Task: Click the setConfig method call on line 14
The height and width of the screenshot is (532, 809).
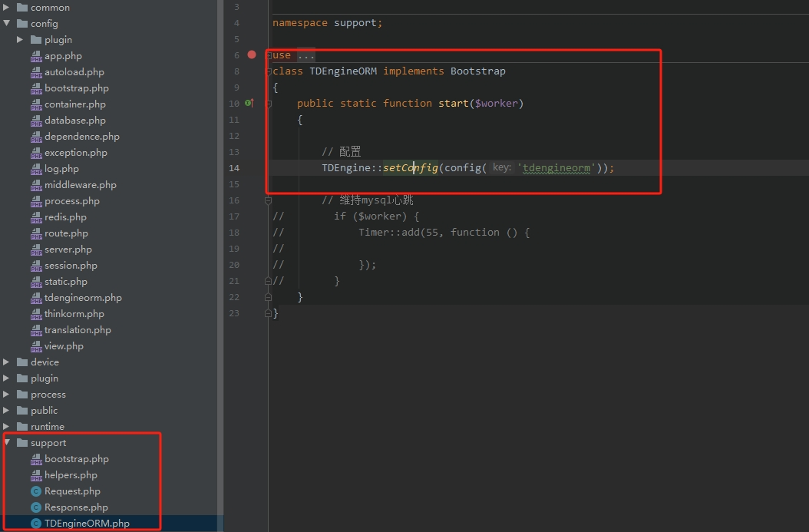Action: [410, 167]
